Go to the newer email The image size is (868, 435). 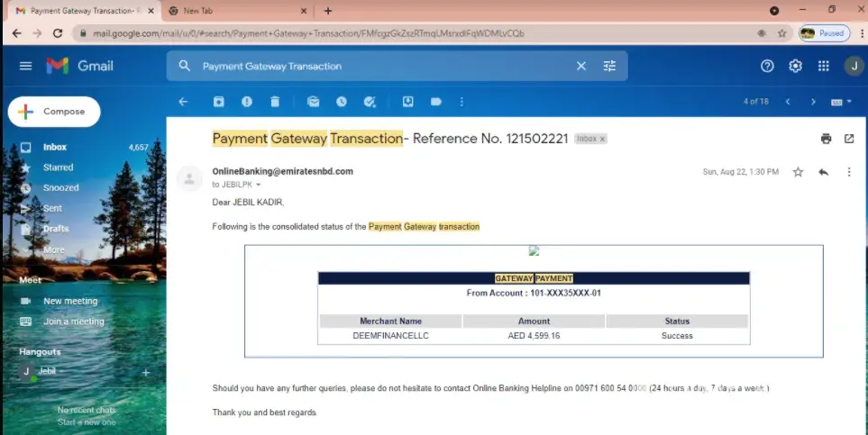tap(788, 102)
